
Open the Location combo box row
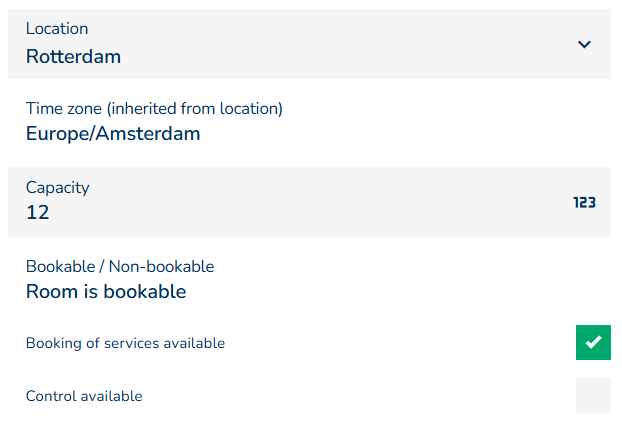click(x=300, y=44)
